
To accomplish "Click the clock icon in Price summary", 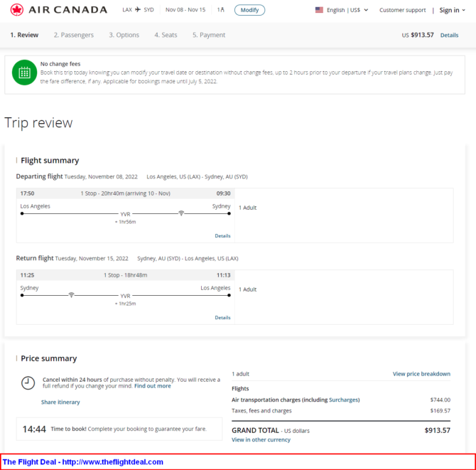I will [x=28, y=383].
